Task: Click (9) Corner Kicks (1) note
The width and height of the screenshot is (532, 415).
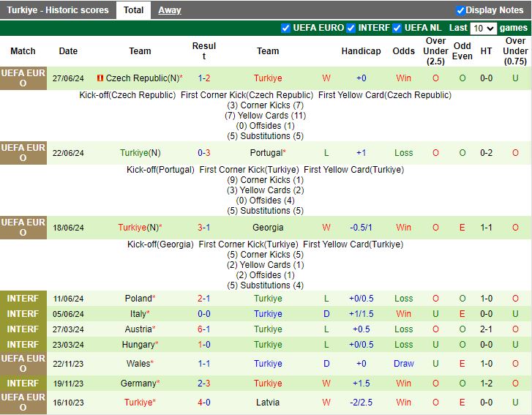Action: (266, 180)
